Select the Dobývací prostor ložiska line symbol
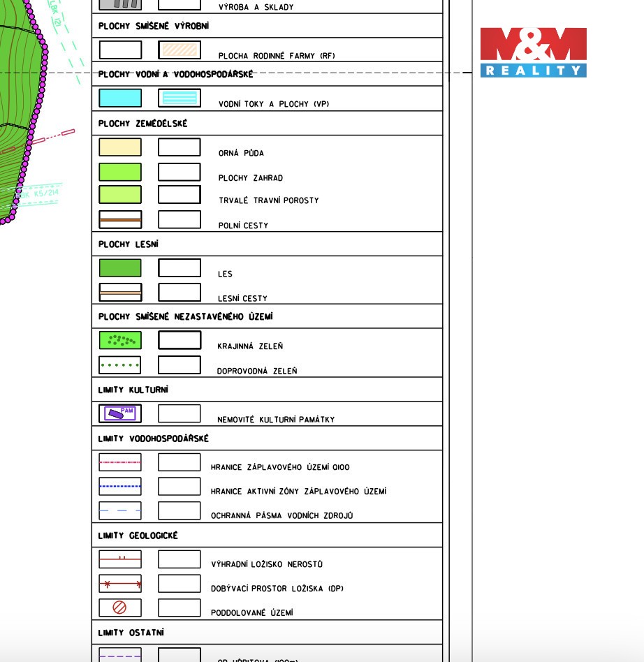Image resolution: width=644 pixels, height=662 pixels. tap(120, 583)
